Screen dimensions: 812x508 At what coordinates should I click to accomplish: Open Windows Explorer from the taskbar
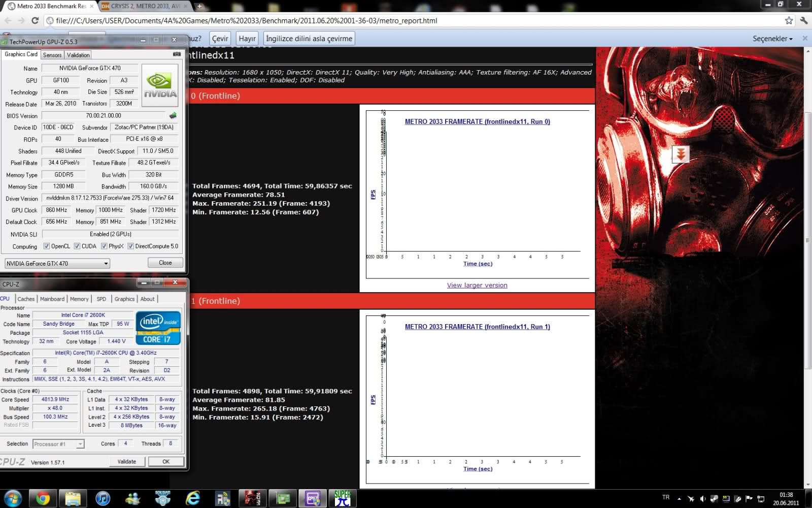[x=73, y=498]
